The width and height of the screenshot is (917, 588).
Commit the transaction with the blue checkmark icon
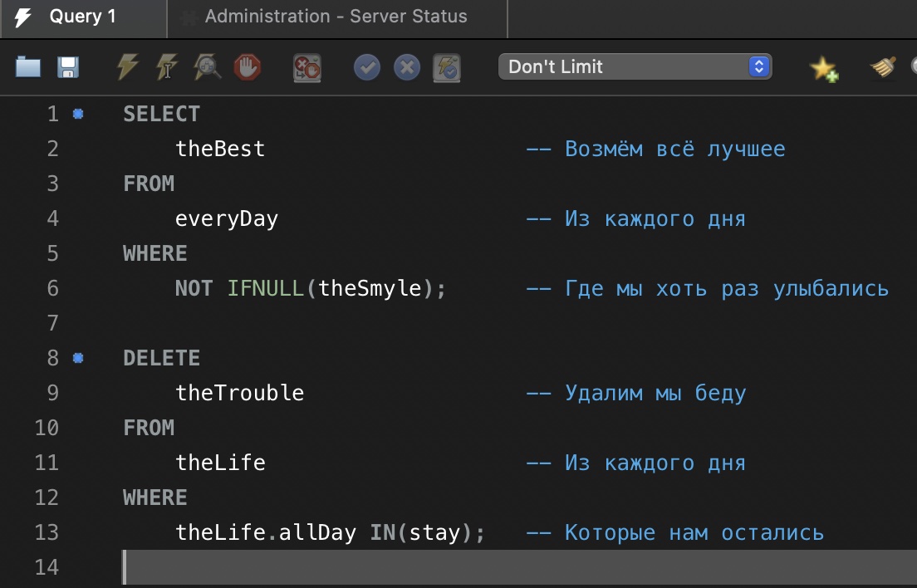(x=367, y=67)
